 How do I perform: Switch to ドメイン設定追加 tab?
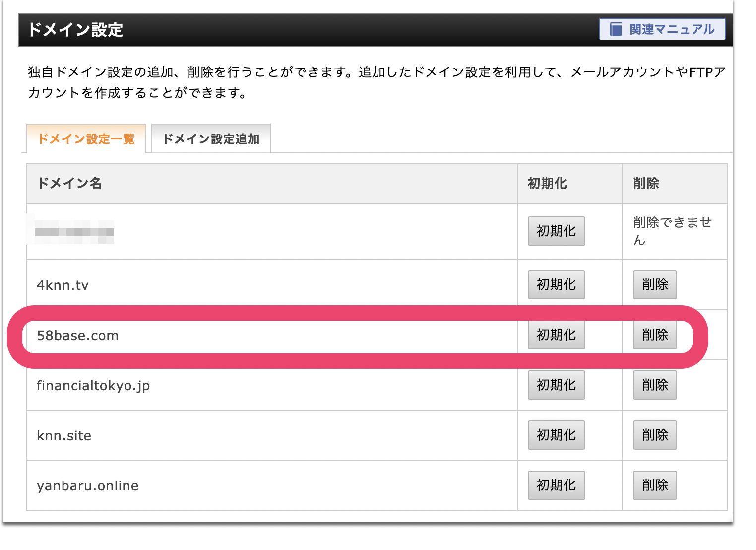[211, 139]
